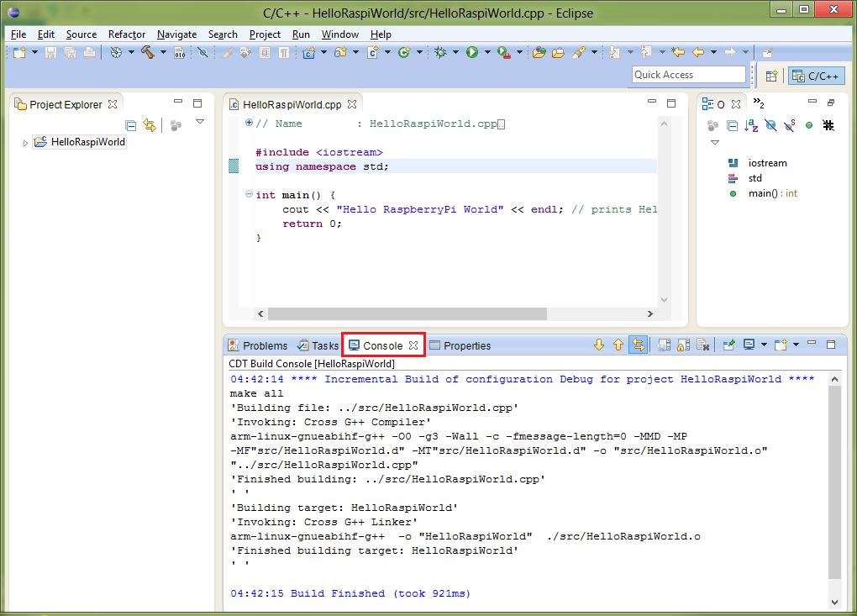
Task: Click the Build (hammer) toolbar icon
Action: 148,52
